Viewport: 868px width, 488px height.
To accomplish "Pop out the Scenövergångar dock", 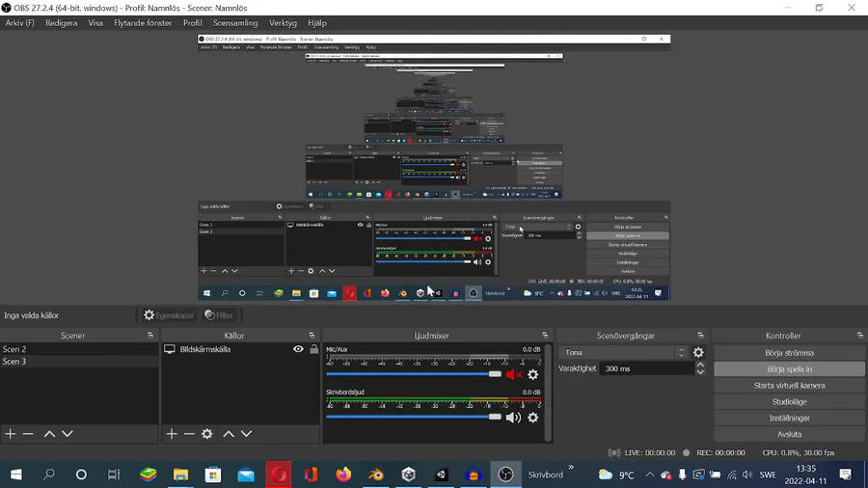I will tap(700, 336).
